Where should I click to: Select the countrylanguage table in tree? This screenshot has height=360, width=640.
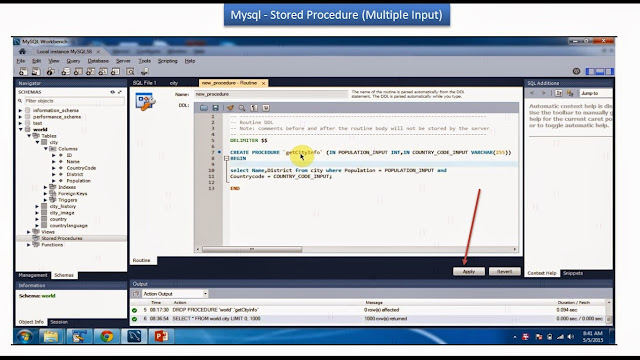tap(68, 225)
